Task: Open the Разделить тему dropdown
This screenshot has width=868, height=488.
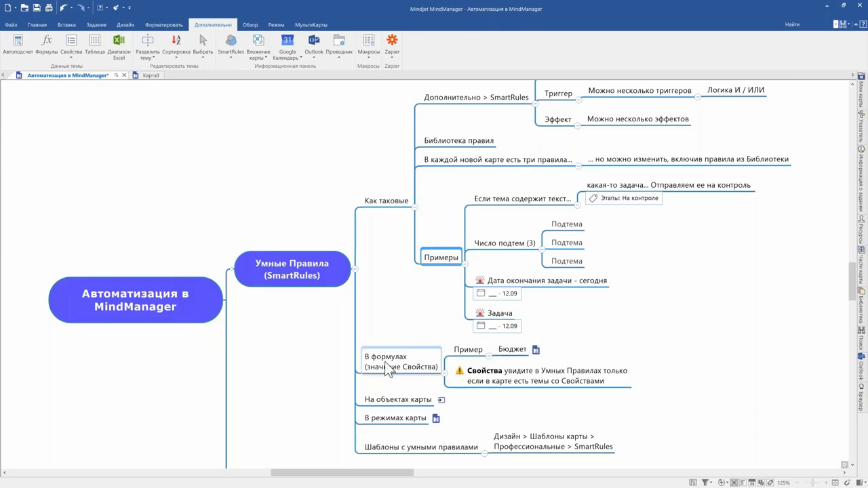Action: click(x=147, y=47)
